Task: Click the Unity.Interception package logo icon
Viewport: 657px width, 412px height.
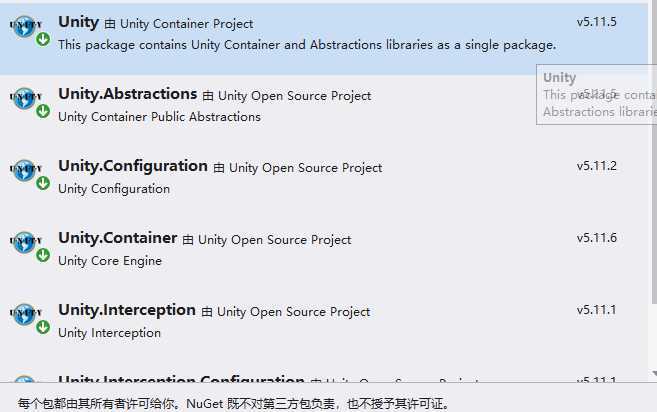Action: tap(24, 314)
